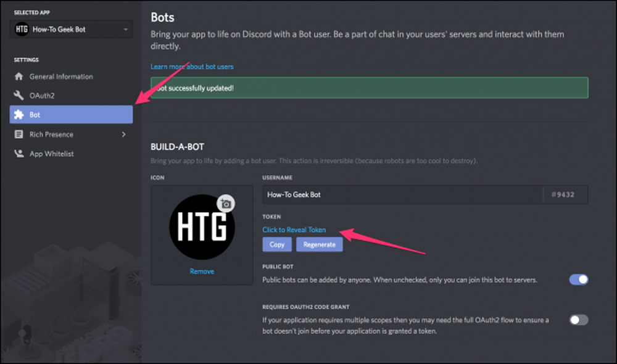The height and width of the screenshot is (364, 617).
Task: Click the HTG app icon in selected app box
Action: coord(22,29)
